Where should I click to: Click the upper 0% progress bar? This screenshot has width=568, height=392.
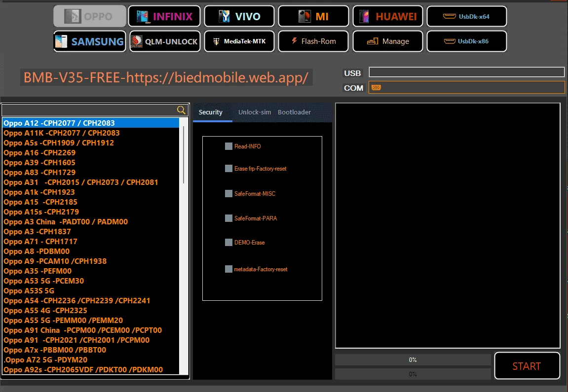tap(413, 360)
